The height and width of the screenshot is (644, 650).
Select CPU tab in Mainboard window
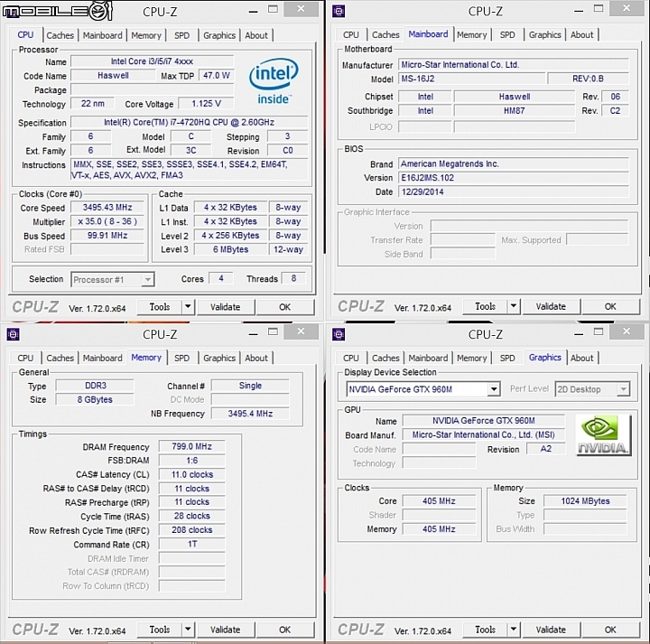coord(350,35)
